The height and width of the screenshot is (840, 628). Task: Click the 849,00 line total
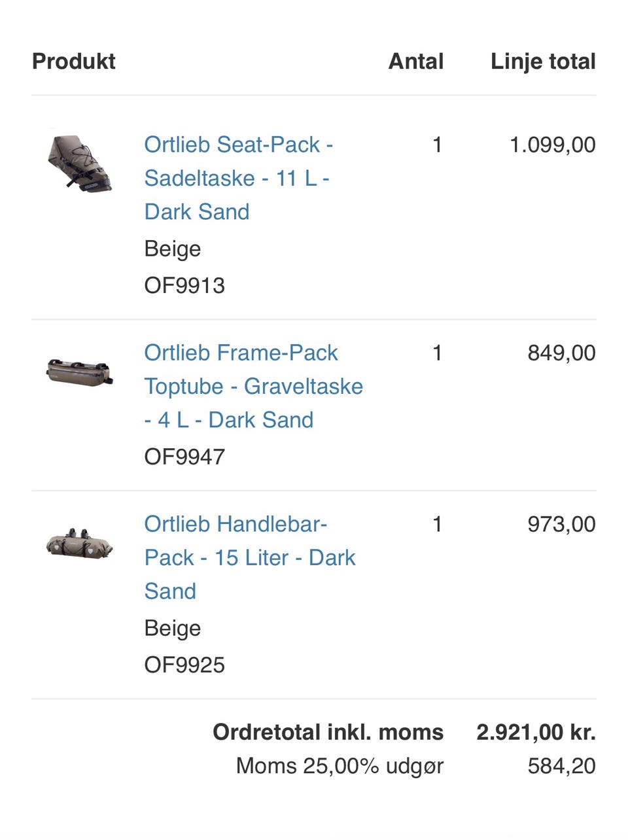pos(561,353)
